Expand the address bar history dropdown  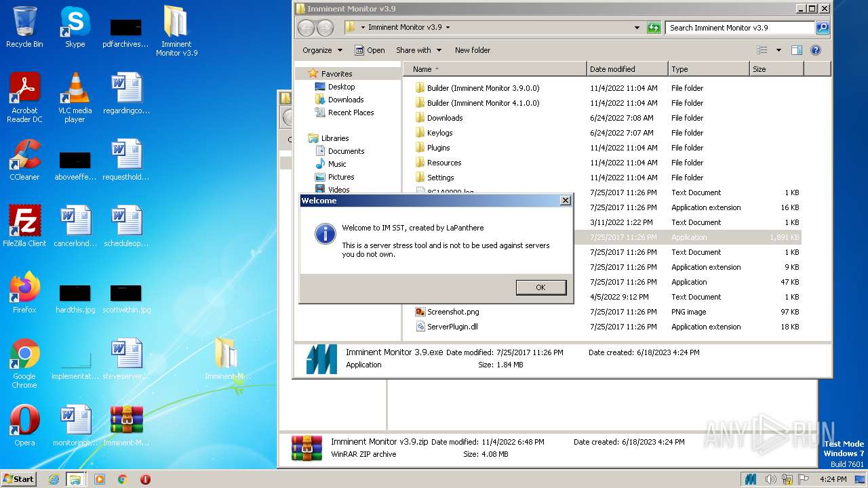637,28
